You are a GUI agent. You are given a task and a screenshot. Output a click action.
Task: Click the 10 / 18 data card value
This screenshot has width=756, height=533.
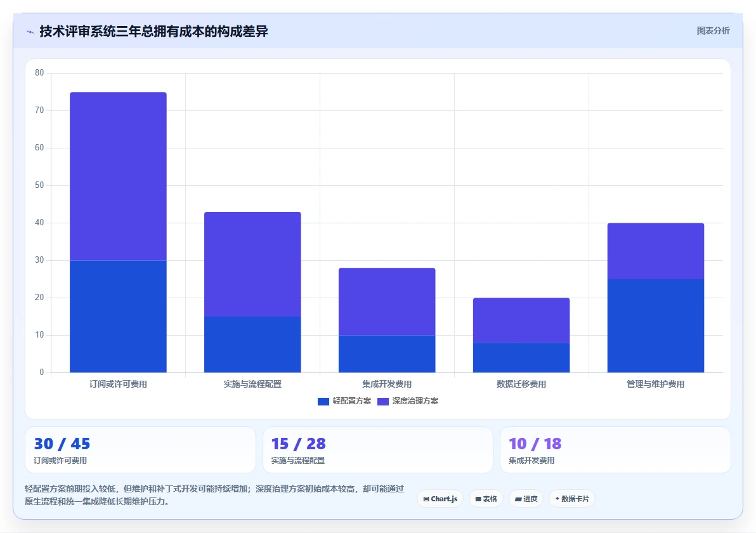(535, 444)
